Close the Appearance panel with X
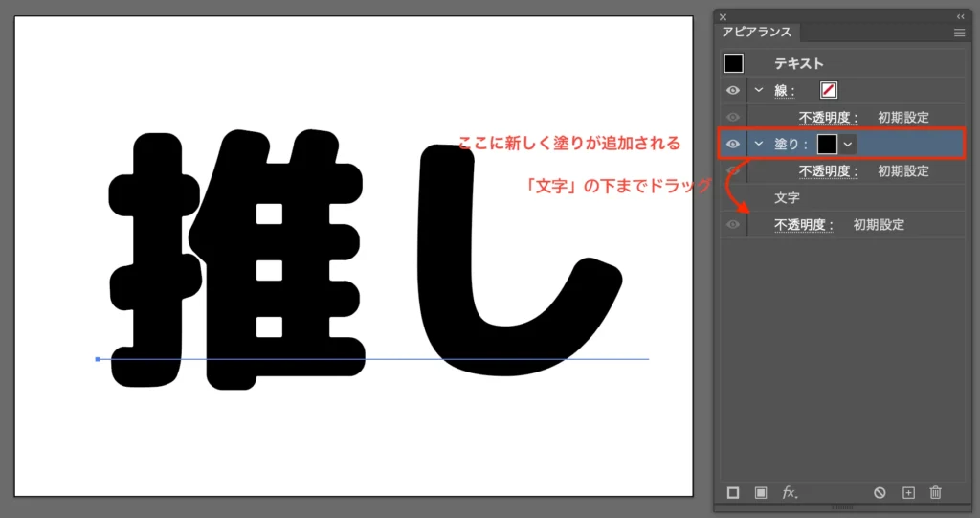Viewport: 980px width, 518px height. pos(724,17)
